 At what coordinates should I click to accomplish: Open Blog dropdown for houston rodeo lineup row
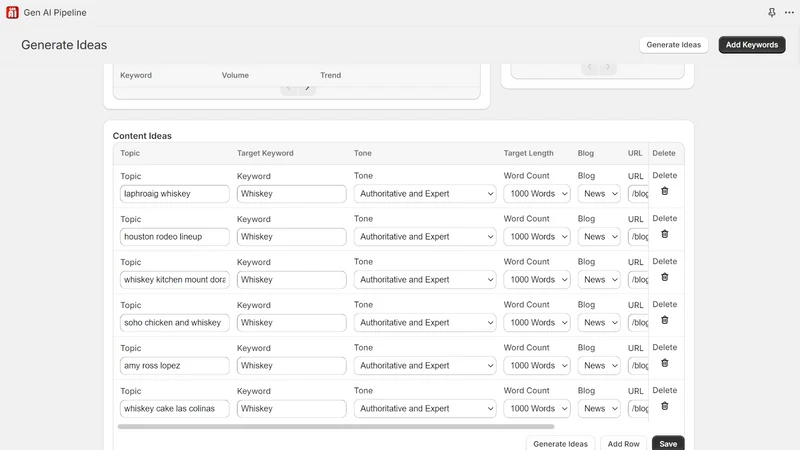pyautogui.click(x=599, y=237)
